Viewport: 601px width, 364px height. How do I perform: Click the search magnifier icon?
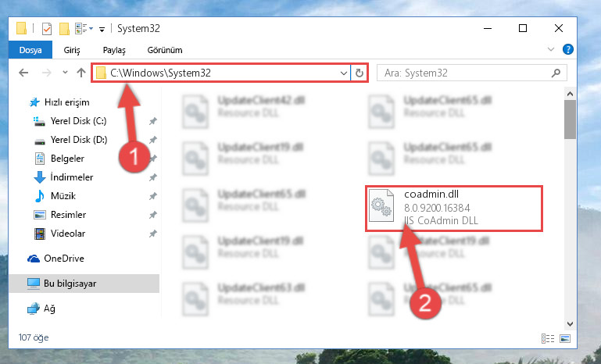[556, 73]
